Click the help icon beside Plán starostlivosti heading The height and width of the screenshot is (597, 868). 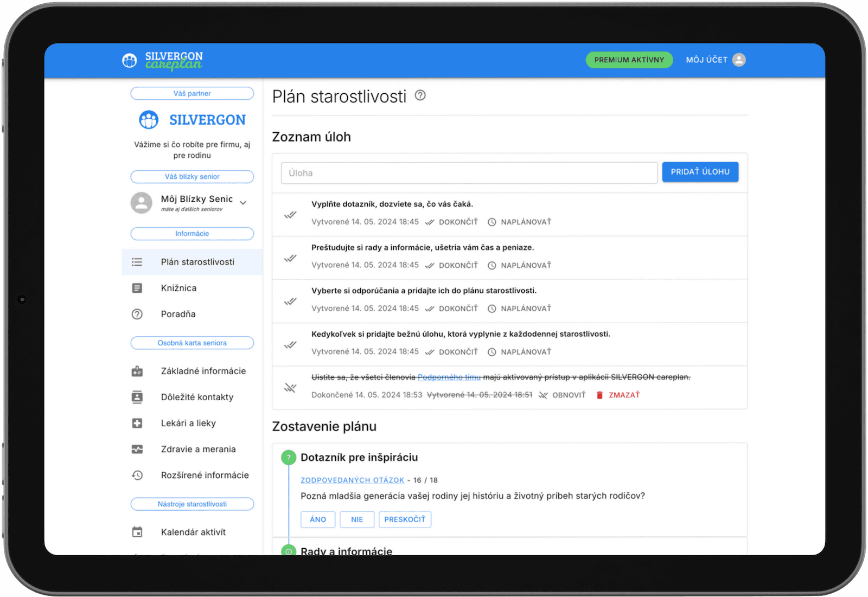[420, 95]
